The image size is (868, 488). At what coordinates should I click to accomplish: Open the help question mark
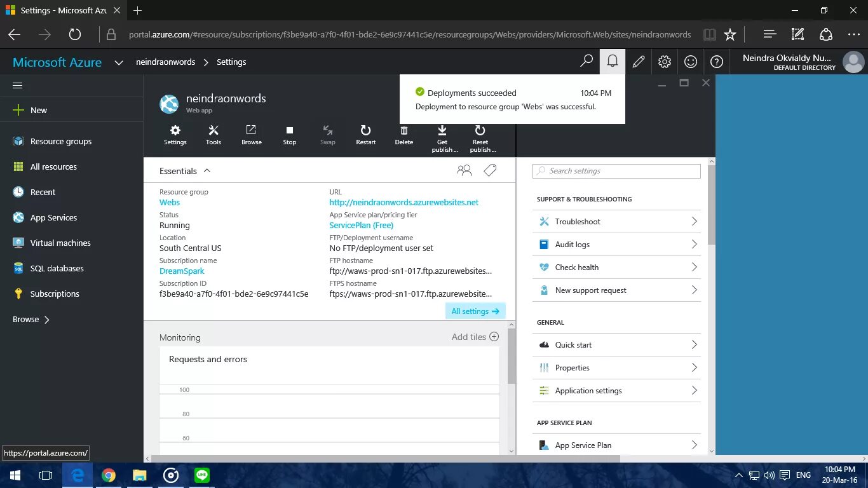point(717,62)
